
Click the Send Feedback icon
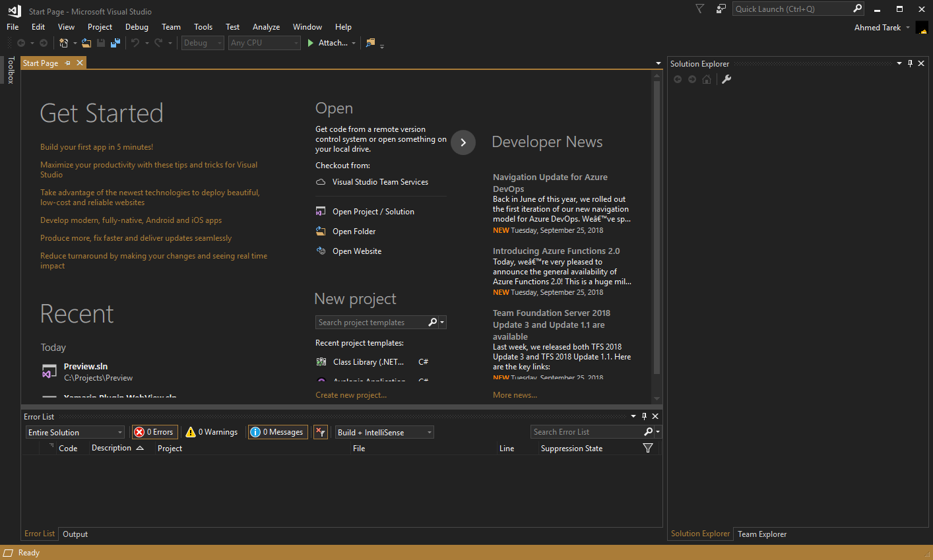[x=721, y=9]
